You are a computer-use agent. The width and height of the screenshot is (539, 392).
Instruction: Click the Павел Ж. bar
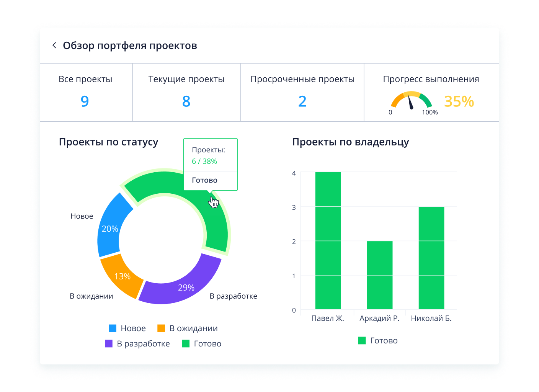[x=328, y=240]
